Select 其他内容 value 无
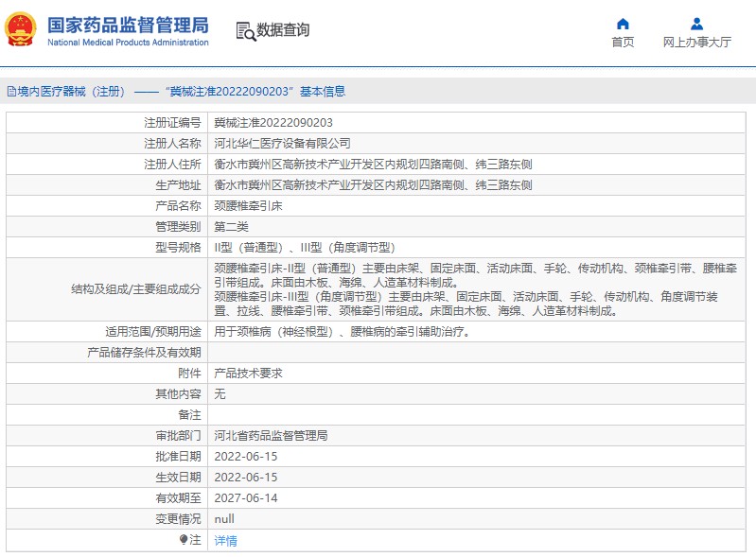This screenshot has height=557, width=756. [x=220, y=393]
